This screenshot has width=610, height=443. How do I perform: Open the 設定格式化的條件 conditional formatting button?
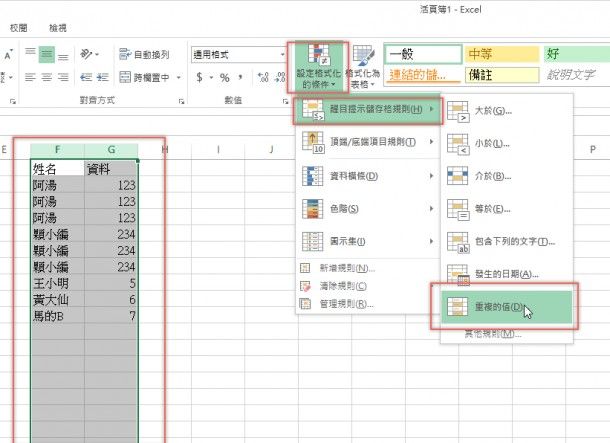click(x=318, y=67)
